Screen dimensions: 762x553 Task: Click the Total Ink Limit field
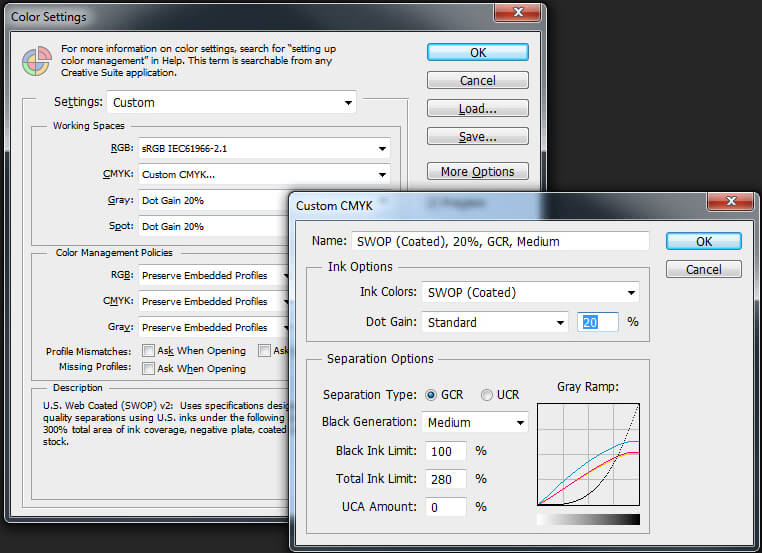444,479
